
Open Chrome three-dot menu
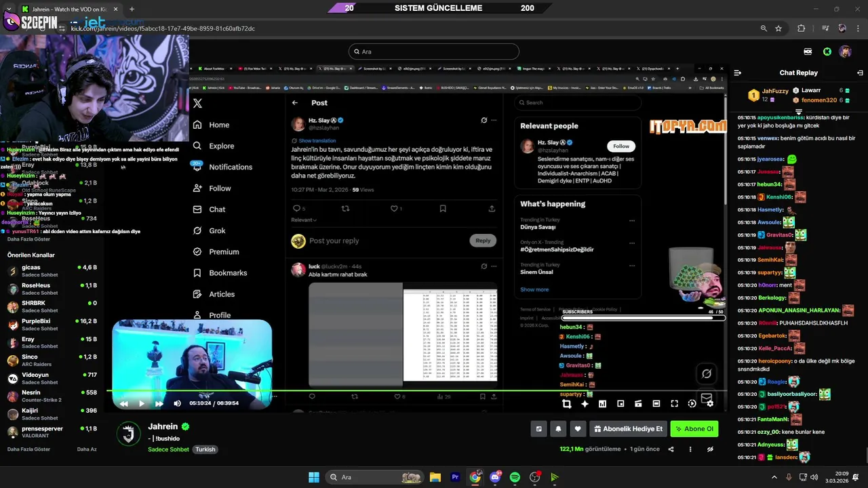click(x=859, y=28)
